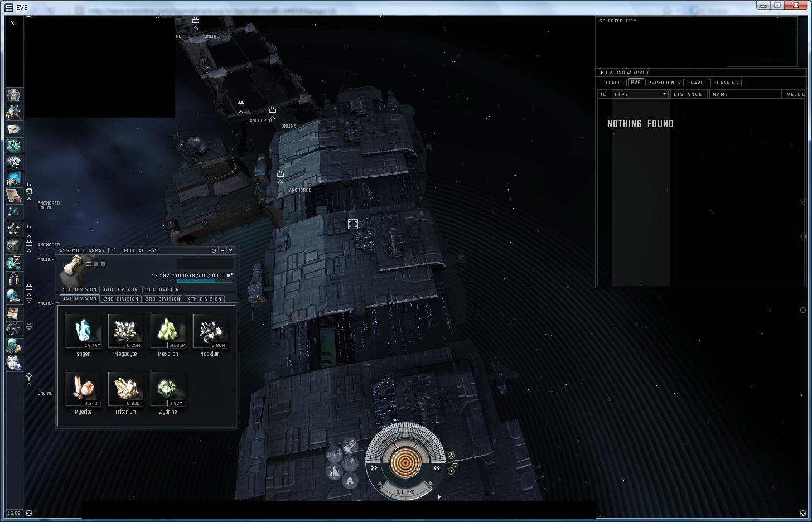The width and height of the screenshot is (812, 522).
Task: Switch to the 3rd Division tab
Action: 163,299
